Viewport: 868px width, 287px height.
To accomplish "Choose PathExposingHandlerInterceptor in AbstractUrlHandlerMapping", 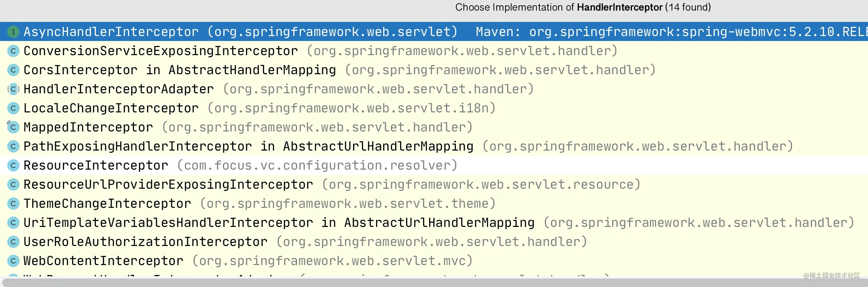I will click(434, 146).
